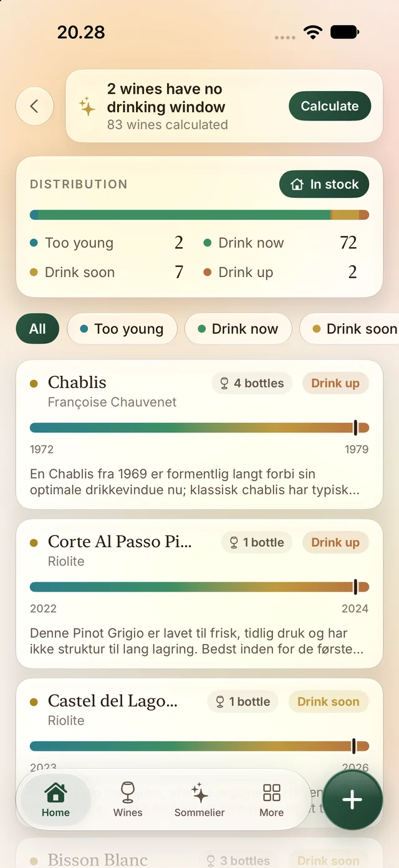
Task: Select the Drink now filter chip
Action: [x=238, y=329]
